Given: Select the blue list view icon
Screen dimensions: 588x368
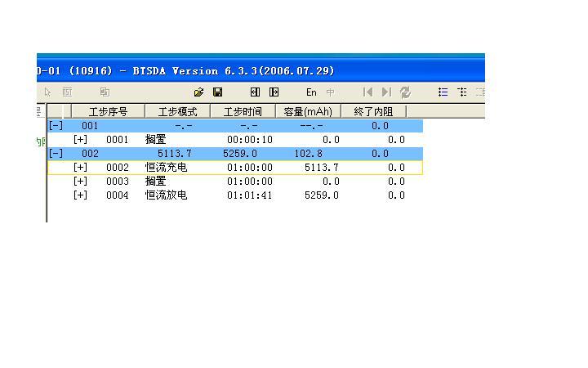Looking at the screenshot, I should click(x=443, y=92).
